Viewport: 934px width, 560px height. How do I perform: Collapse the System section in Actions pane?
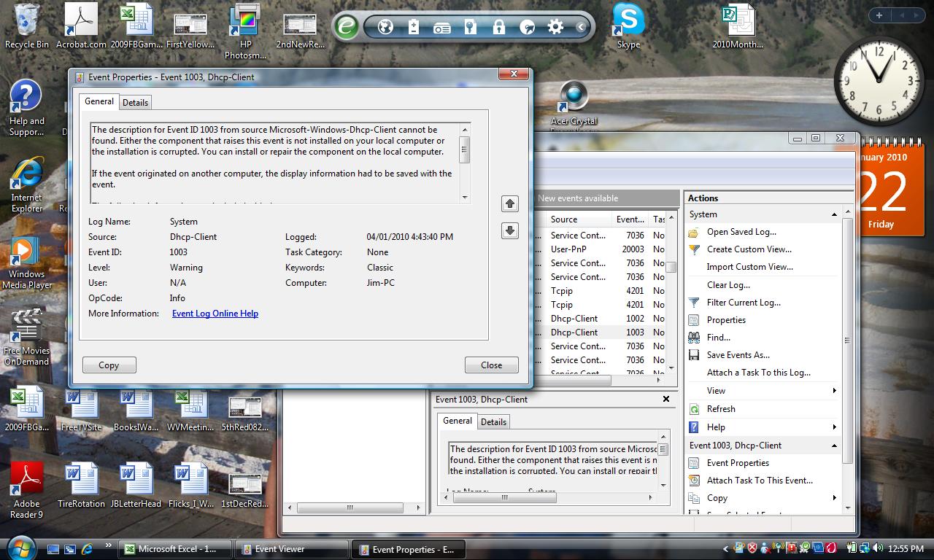tap(834, 214)
